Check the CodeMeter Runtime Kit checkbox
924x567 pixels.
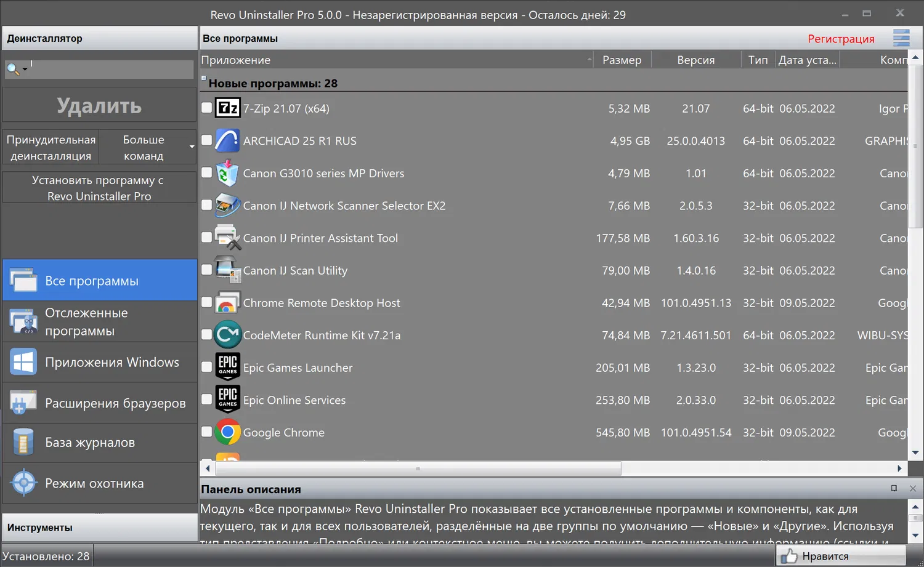point(207,334)
